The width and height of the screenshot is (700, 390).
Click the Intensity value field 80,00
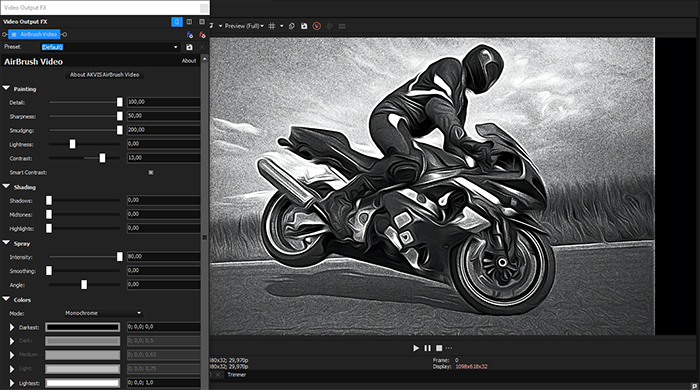coord(163,257)
